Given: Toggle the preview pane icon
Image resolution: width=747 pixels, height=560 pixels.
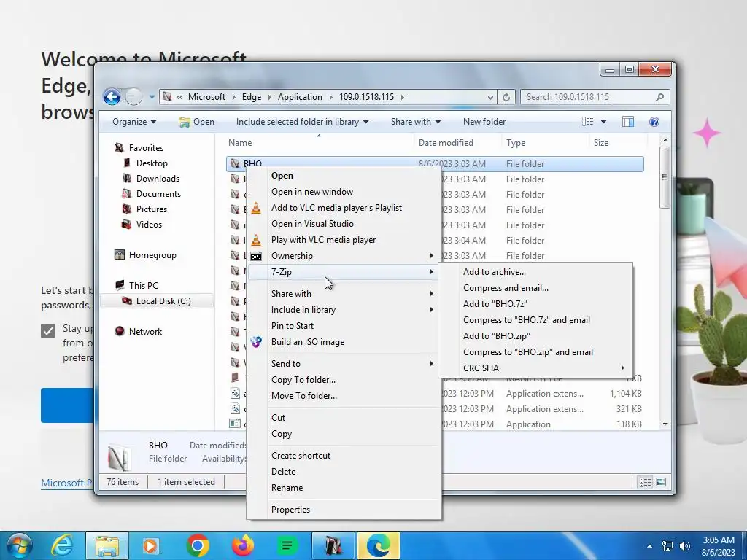Looking at the screenshot, I should click(628, 122).
